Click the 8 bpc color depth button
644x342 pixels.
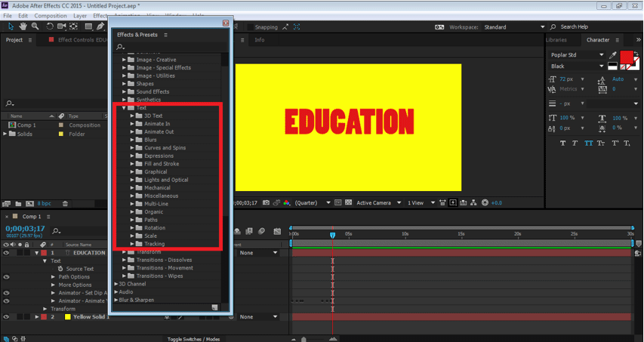pyautogui.click(x=45, y=204)
